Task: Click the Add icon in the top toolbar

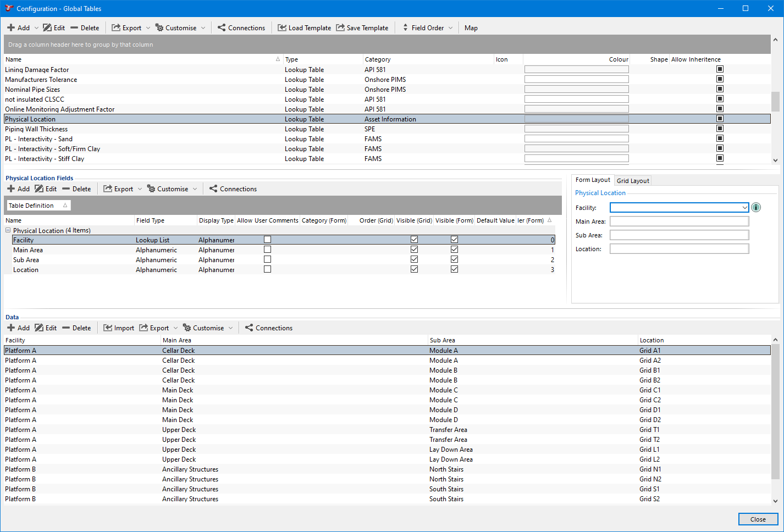Action: [12, 28]
